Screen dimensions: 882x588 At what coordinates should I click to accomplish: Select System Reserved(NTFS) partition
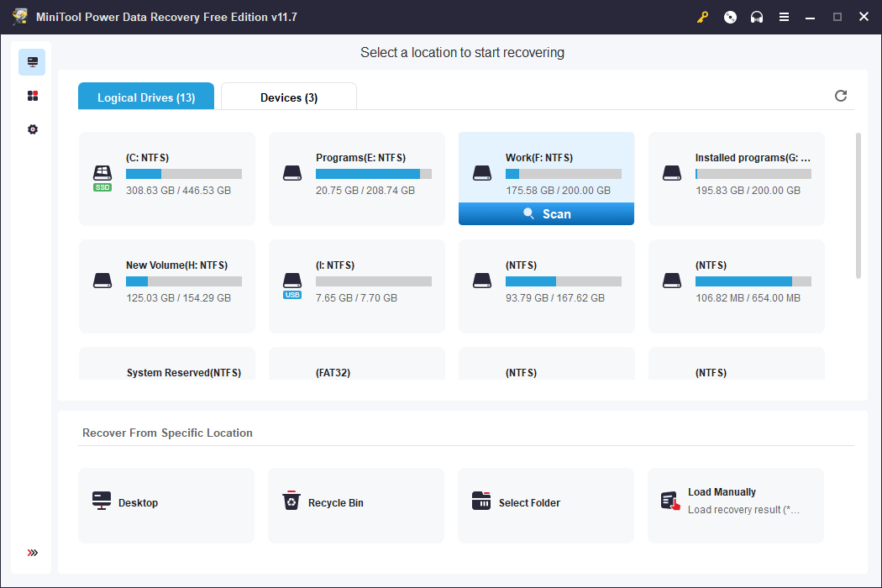[184, 372]
